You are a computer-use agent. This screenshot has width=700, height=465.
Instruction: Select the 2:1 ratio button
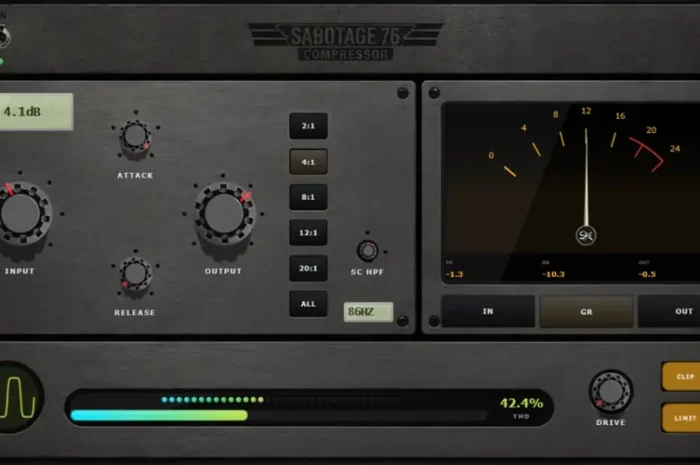(308, 126)
